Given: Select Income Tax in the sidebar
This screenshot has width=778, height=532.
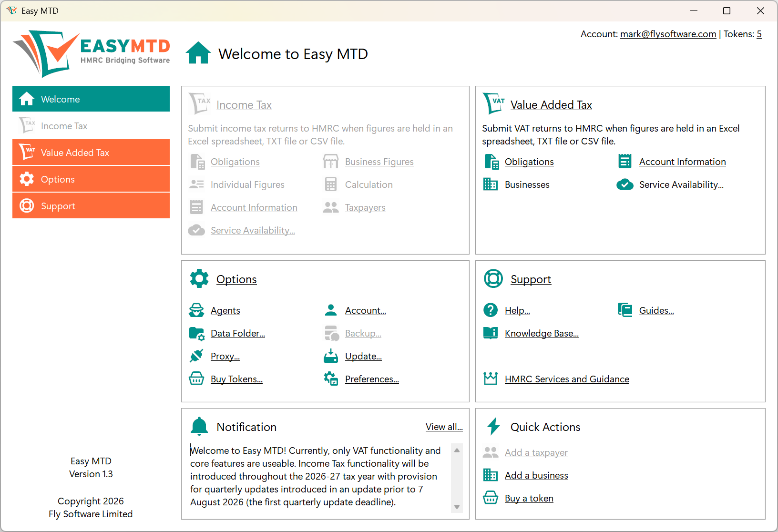Looking at the screenshot, I should pyautogui.click(x=91, y=125).
